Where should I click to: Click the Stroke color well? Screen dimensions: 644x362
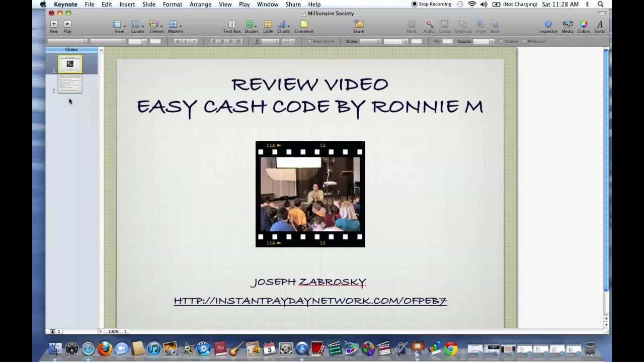pos(416,41)
